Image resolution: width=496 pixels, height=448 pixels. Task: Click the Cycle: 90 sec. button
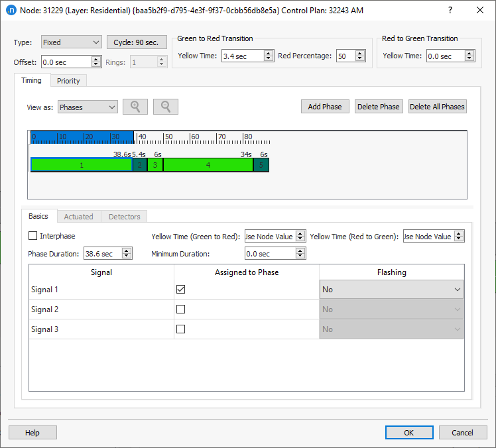(137, 42)
